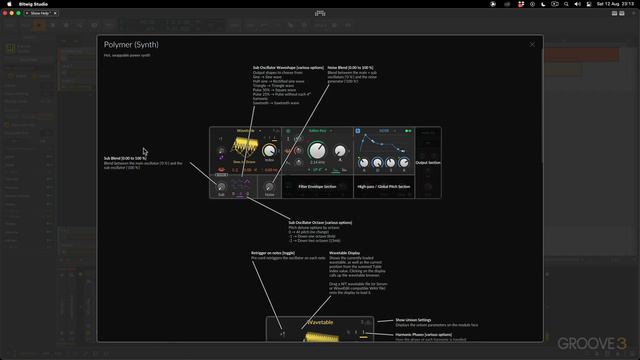Toggle Do Not Disturb moon icon
The width and height of the screenshot is (640, 360).
click(x=543, y=4)
